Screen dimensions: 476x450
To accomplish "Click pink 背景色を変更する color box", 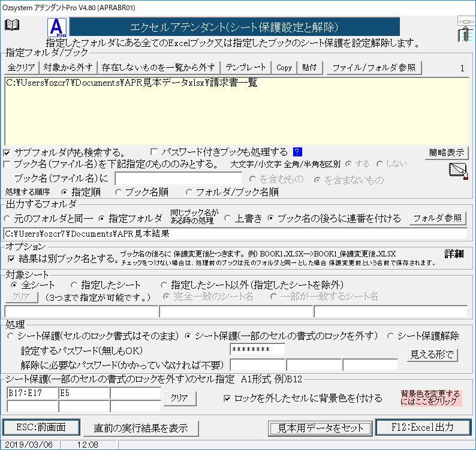I will (430, 398).
